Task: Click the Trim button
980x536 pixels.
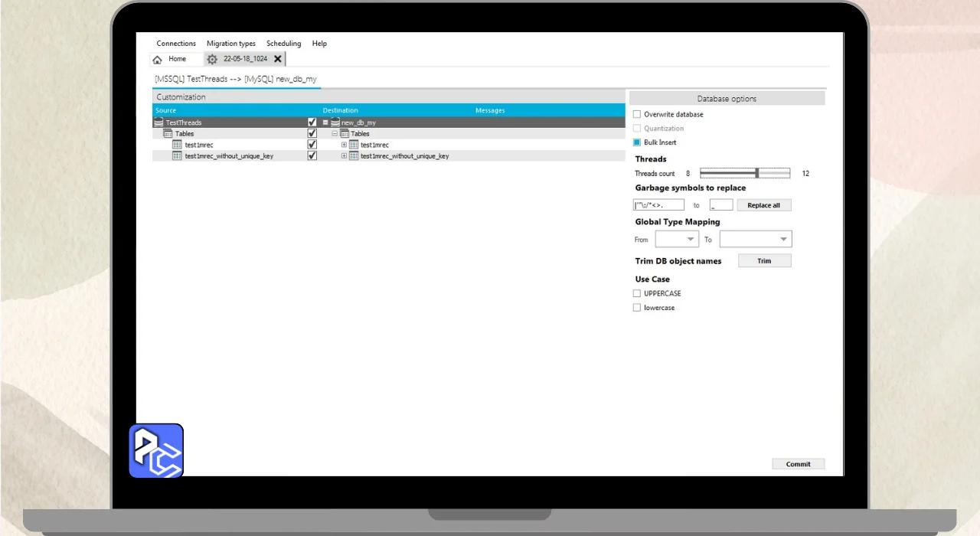Action: pos(764,261)
